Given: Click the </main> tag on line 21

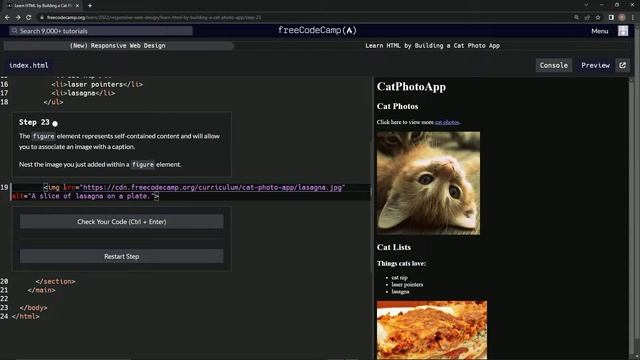Looking at the screenshot, I should pos(42,290).
